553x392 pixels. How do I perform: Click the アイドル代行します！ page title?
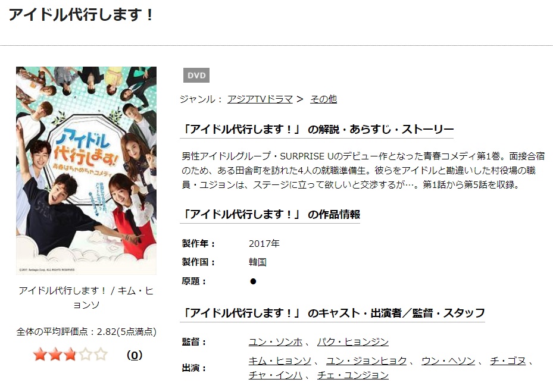81,15
